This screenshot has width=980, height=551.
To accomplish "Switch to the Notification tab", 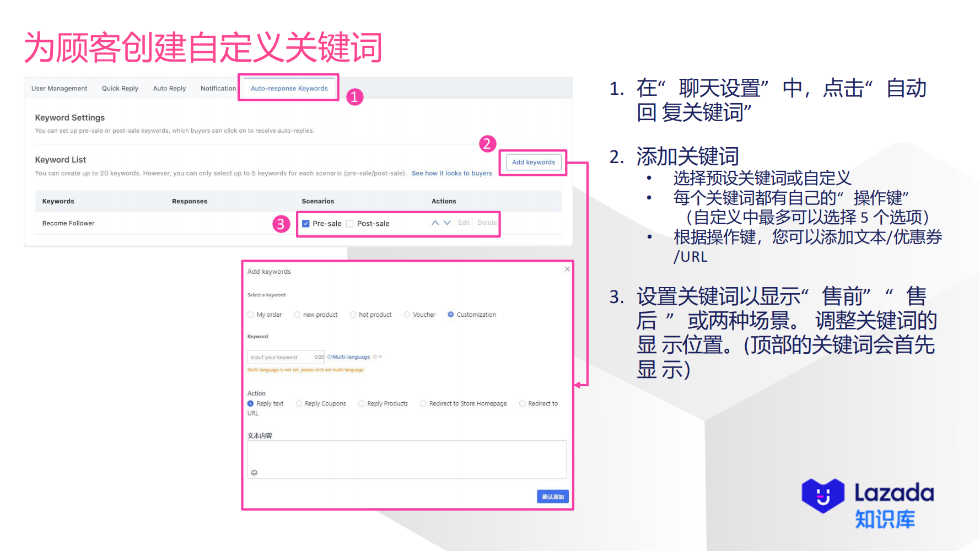I will click(218, 88).
